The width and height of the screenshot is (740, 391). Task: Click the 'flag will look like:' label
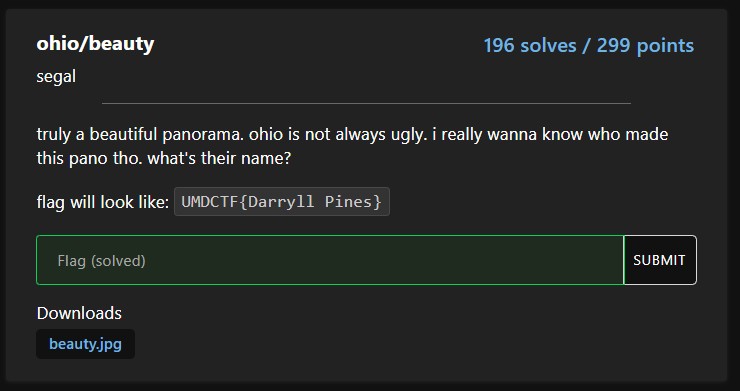tap(103, 203)
